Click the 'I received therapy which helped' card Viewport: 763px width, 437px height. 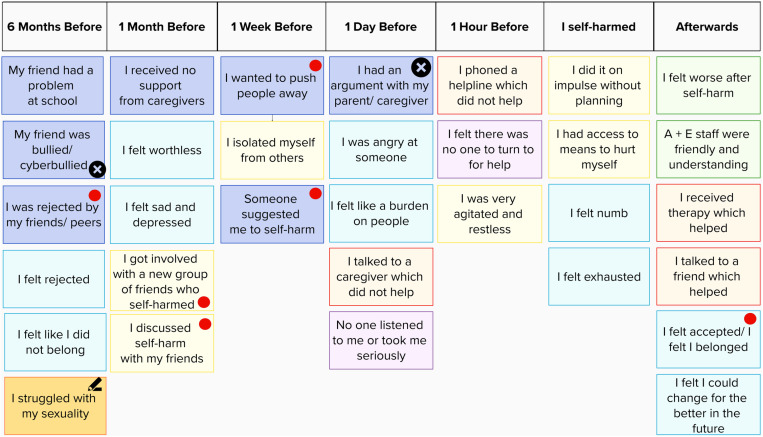coord(708,213)
